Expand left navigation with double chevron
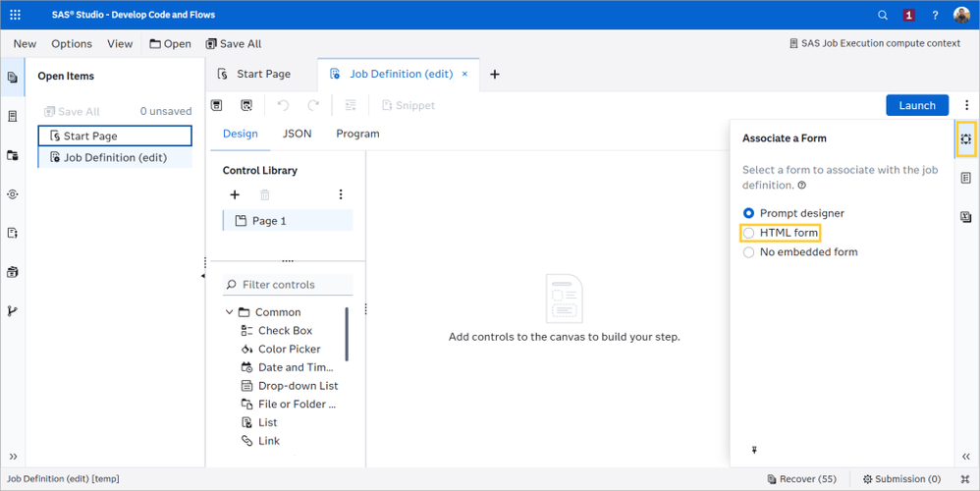Viewport: 980px width, 491px height. (13, 457)
